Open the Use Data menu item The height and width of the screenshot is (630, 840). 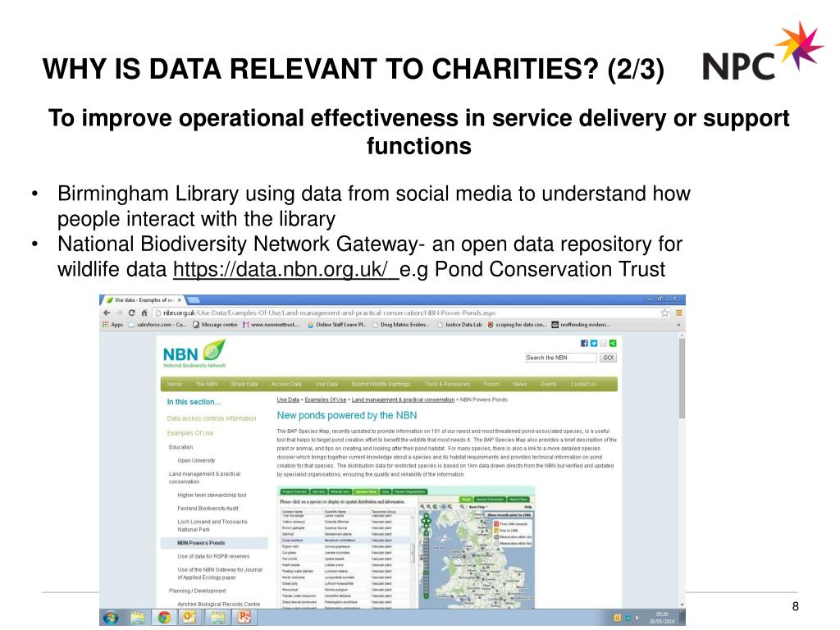[326, 384]
